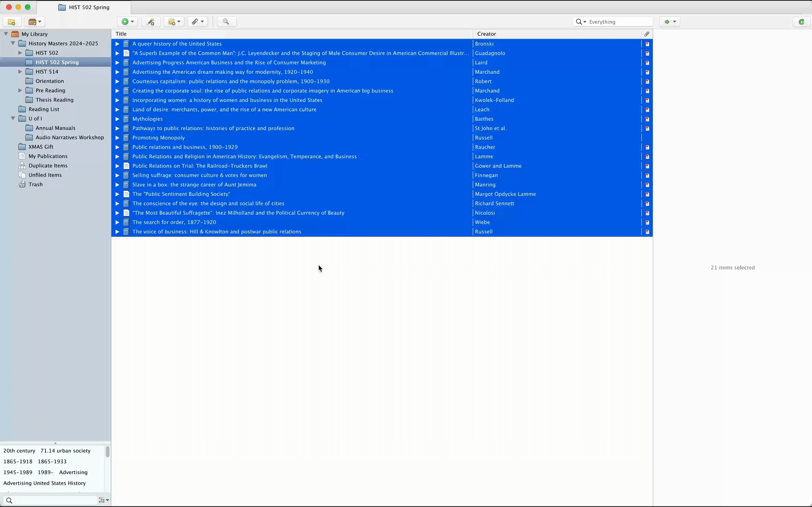The height and width of the screenshot is (507, 812).
Task: Expand 'A queer history of the United States' row
Action: (117, 44)
